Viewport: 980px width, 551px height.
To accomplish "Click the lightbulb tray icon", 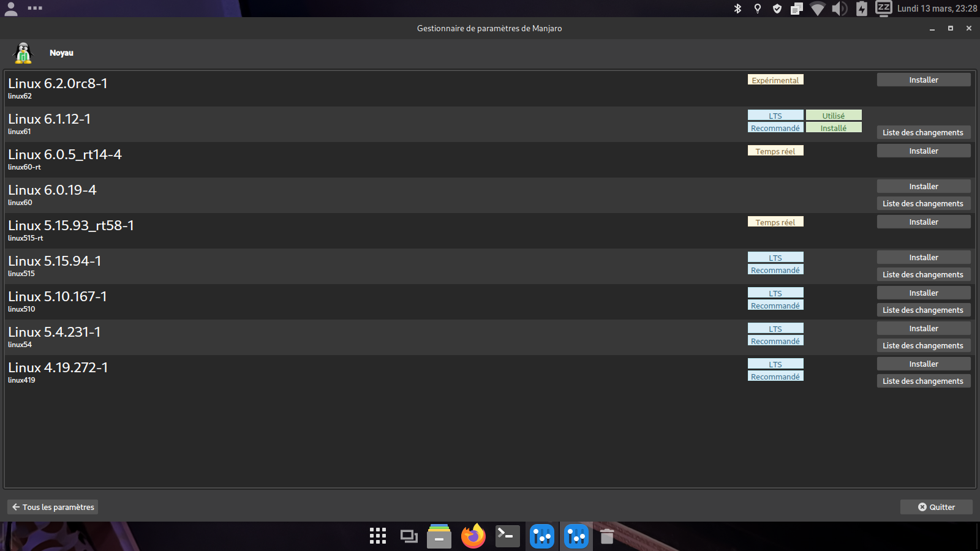I will click(x=758, y=9).
